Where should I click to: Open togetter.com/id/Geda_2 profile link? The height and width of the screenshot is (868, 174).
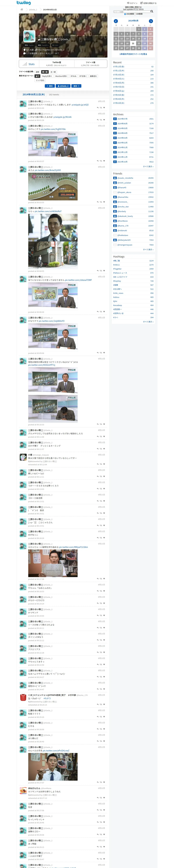coord(51,50)
